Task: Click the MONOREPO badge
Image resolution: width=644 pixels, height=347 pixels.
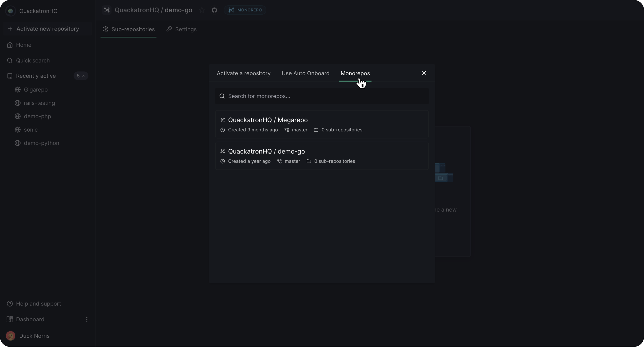Action: coord(245,10)
